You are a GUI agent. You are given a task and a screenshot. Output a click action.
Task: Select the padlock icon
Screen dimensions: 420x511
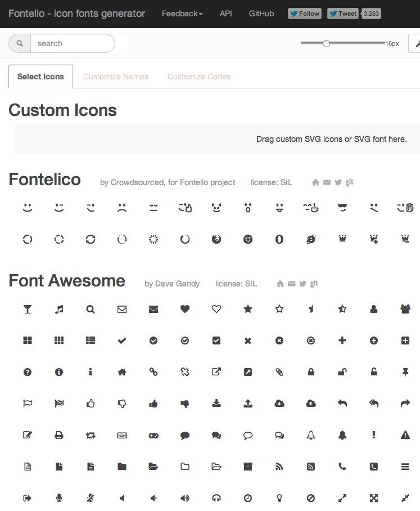(311, 372)
